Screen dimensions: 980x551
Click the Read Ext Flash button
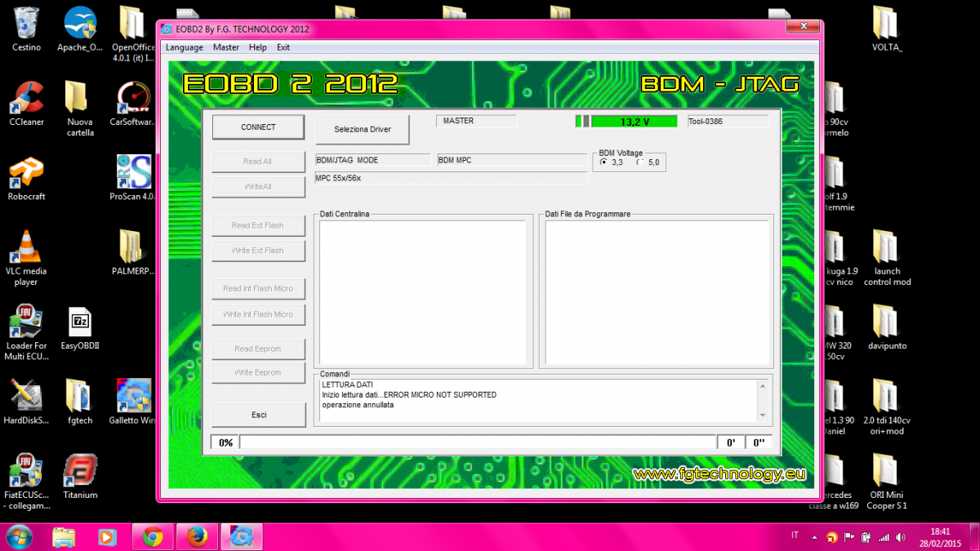click(258, 225)
